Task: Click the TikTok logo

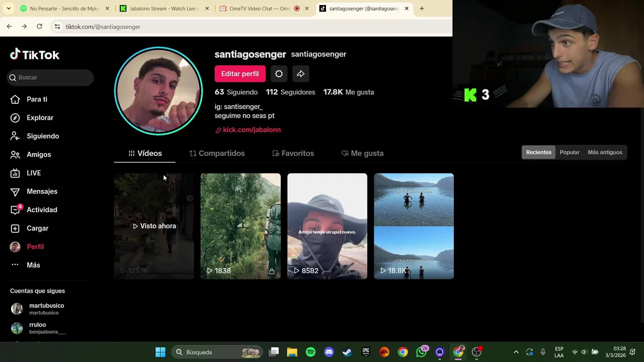Action: (x=35, y=54)
